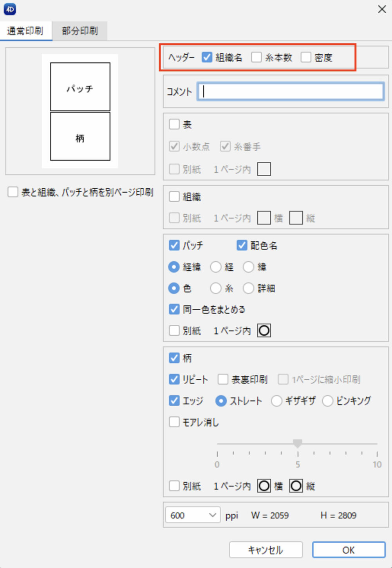The width and height of the screenshot is (392, 568).
Task: Check 表と組織、パッチと柄を別ページ印刷 option
Action: (13, 192)
